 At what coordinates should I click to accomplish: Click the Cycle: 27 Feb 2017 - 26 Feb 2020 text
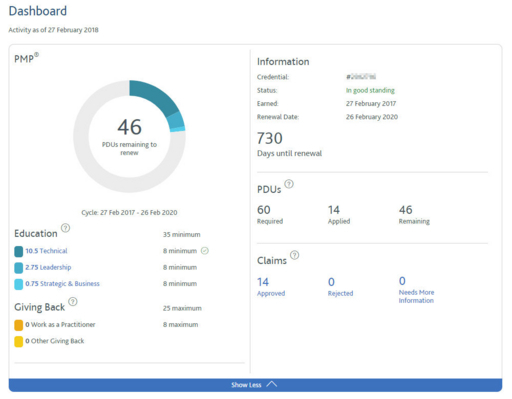(129, 212)
